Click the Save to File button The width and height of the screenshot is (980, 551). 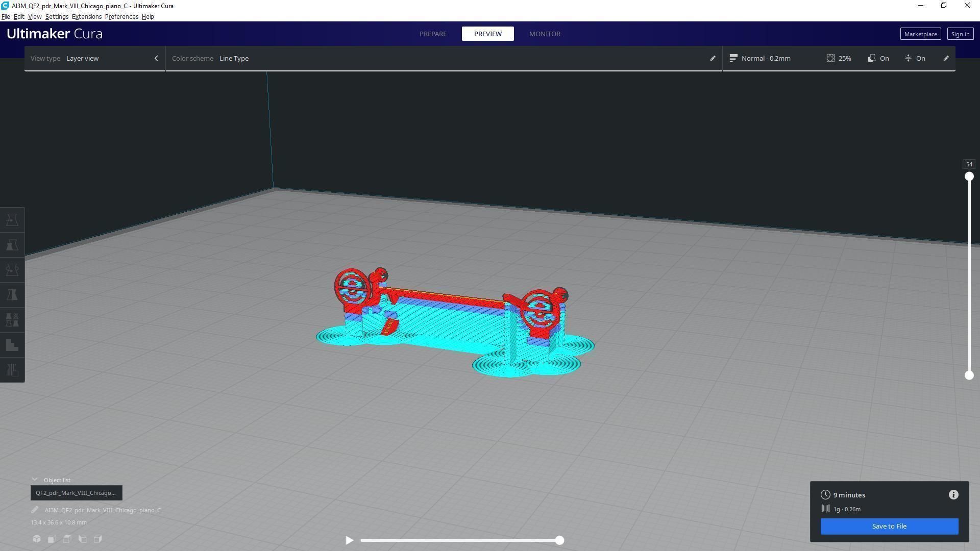(889, 526)
